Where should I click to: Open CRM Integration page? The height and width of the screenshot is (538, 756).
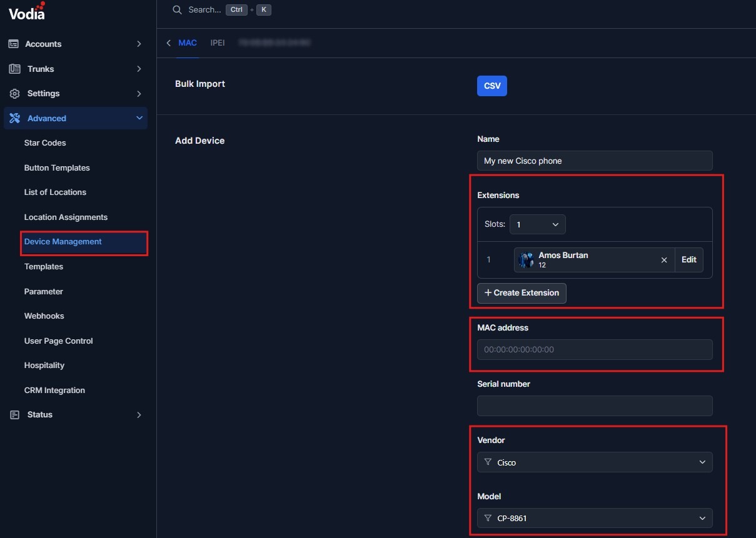[x=54, y=391]
